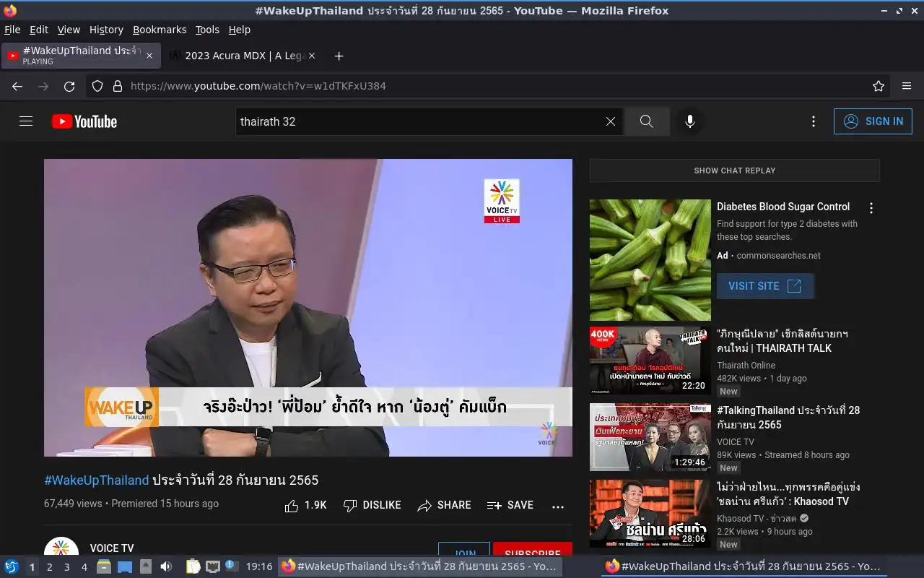Go back with the browser back arrow
This screenshot has width=924, height=578.
coord(17,86)
